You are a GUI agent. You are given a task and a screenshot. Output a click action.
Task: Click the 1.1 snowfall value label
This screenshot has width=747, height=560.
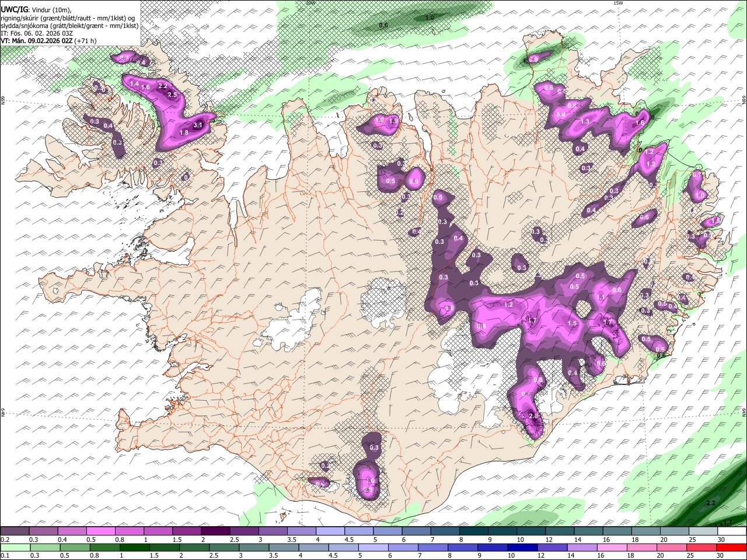[x=601, y=297]
